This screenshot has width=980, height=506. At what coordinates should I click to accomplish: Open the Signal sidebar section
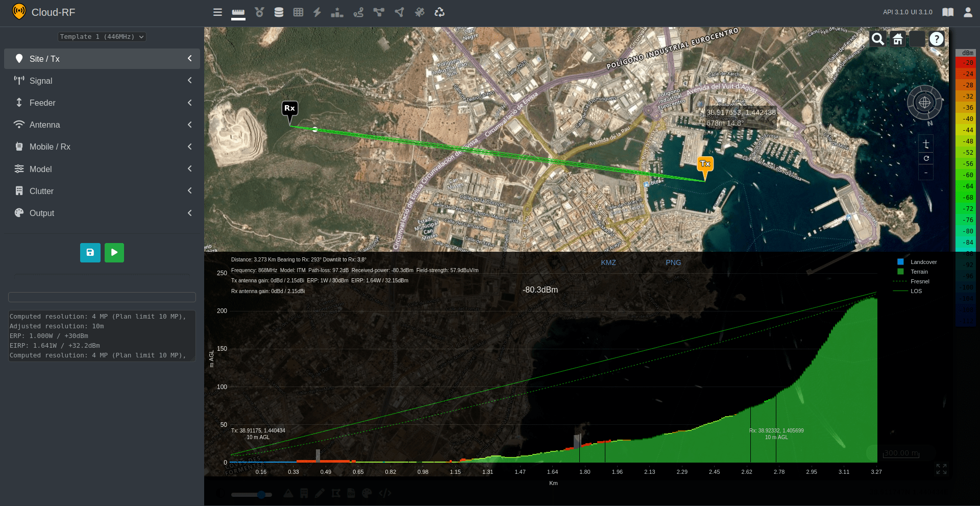[102, 81]
